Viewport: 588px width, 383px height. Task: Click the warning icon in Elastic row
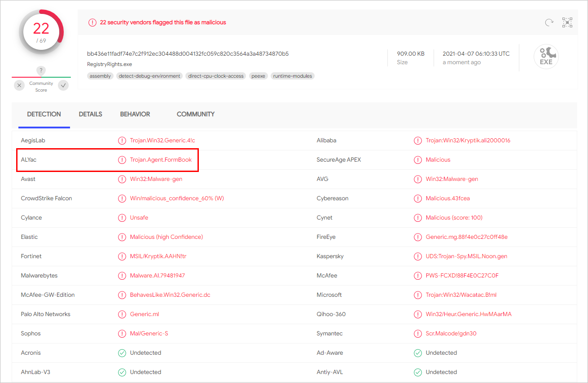pos(122,237)
